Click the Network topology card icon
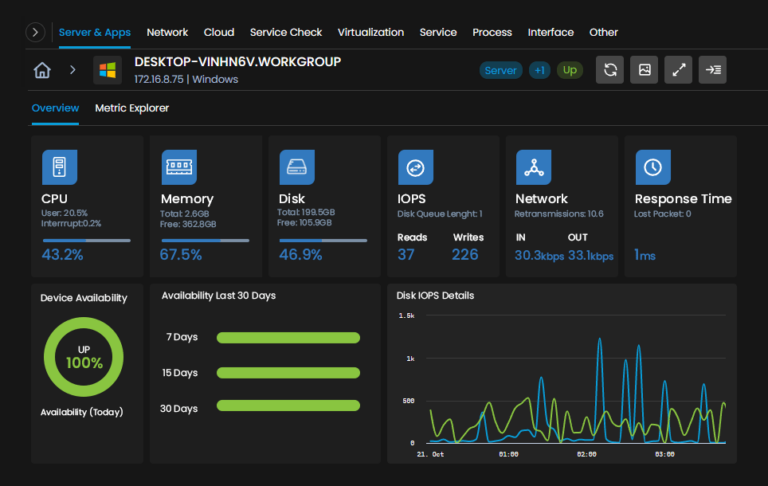768x486 pixels. coord(533,167)
